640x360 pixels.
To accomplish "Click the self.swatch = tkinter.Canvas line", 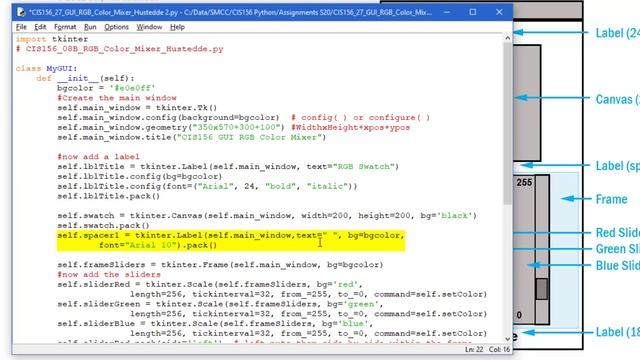I will (267, 216).
